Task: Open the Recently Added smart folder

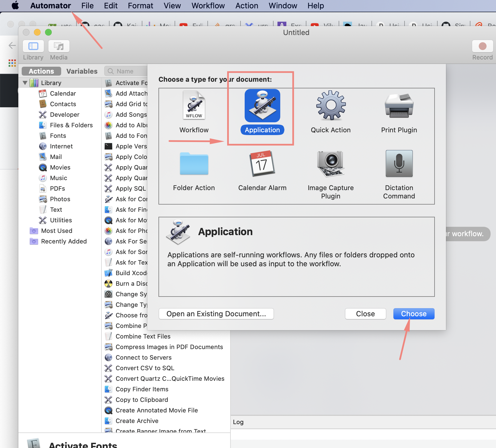Action: click(x=64, y=241)
